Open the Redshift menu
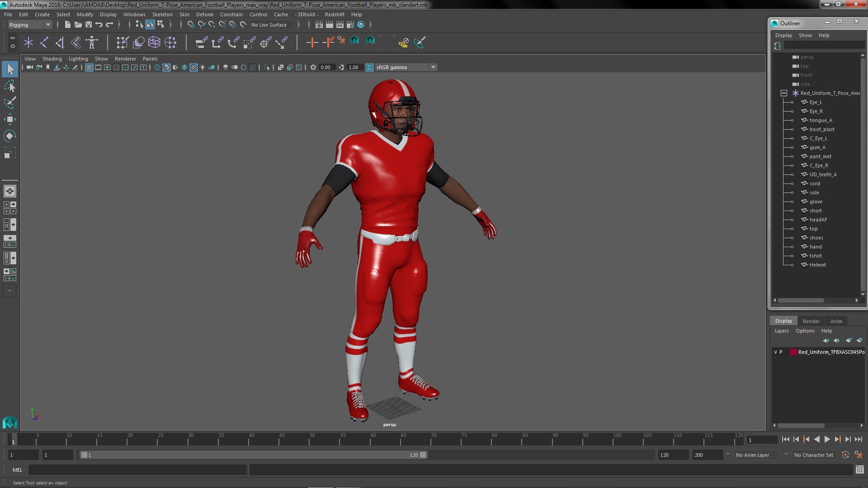 (x=335, y=14)
